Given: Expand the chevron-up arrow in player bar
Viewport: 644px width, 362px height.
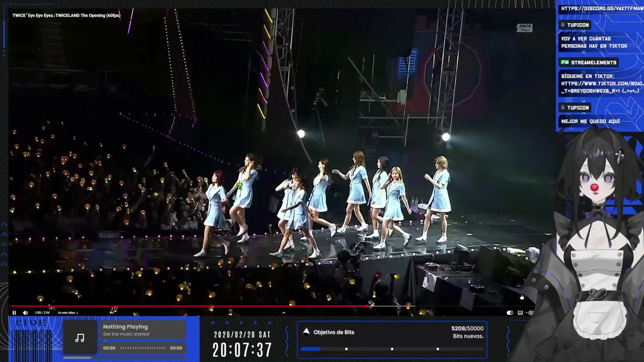Looking at the screenshot, I should click(284, 313).
